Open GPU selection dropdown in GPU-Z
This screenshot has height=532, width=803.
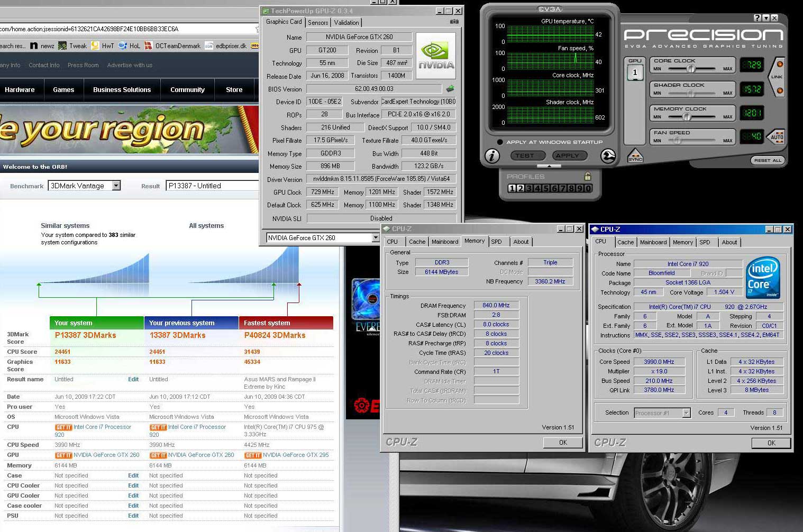[x=375, y=238]
